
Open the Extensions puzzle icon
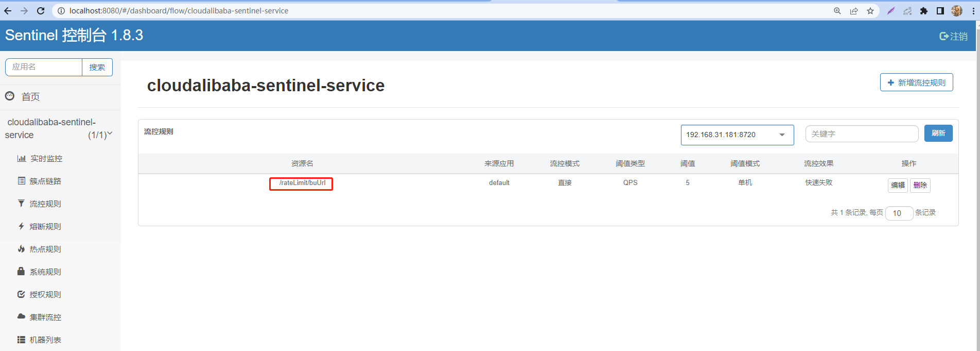pyautogui.click(x=924, y=11)
